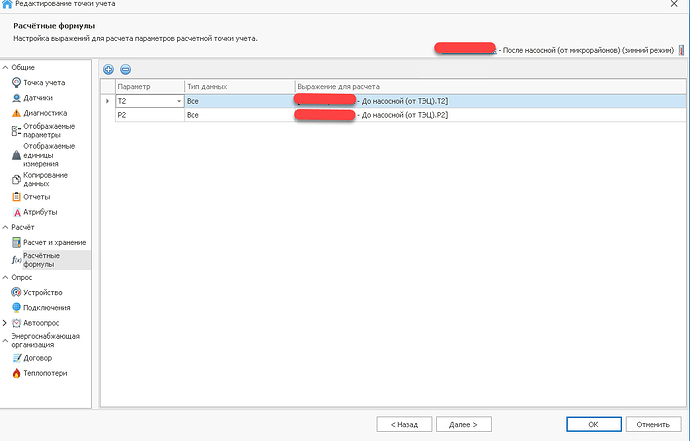690x441 pixels.
Task: Click the OK button
Action: pos(593,423)
